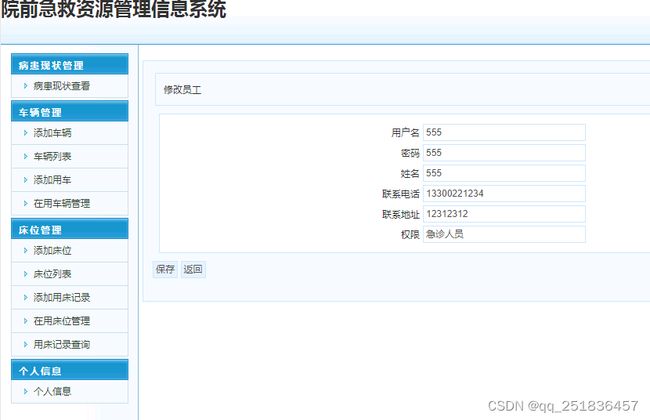Screen dimensions: 650x420
Task: Click the 联系地址 label
Action: [401, 214]
